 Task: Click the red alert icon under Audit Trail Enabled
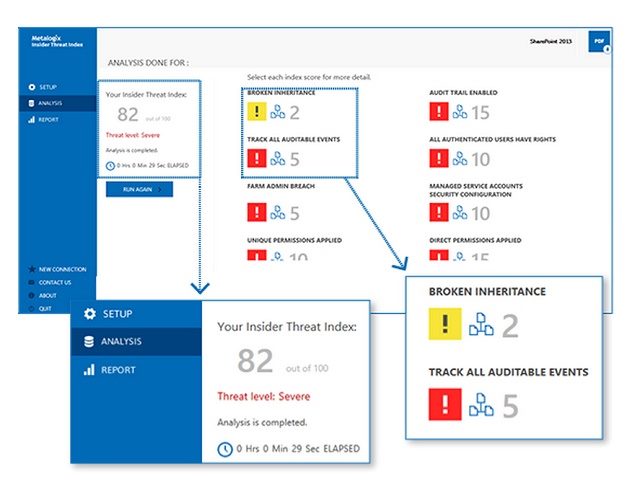click(x=439, y=111)
